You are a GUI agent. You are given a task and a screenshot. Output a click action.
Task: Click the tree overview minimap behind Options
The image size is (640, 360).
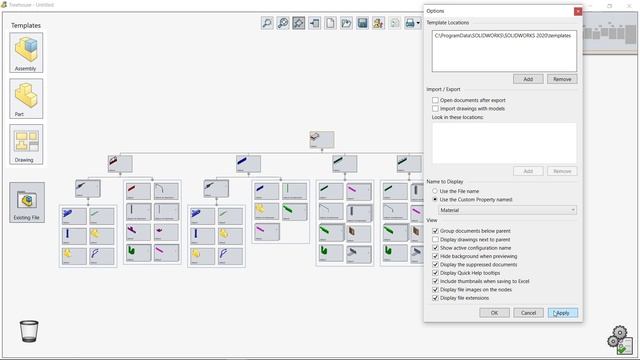click(x=611, y=33)
